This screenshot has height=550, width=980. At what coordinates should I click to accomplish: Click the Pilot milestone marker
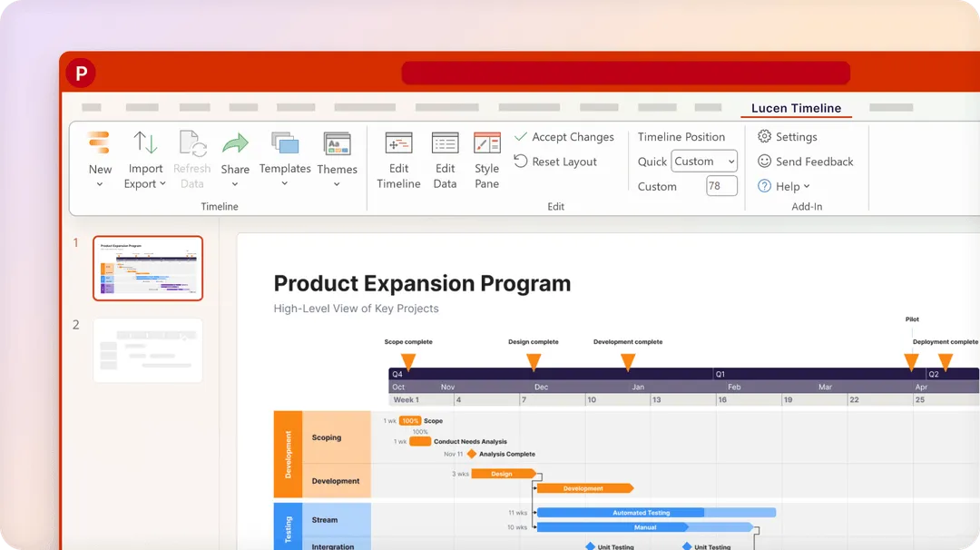pyautogui.click(x=911, y=362)
